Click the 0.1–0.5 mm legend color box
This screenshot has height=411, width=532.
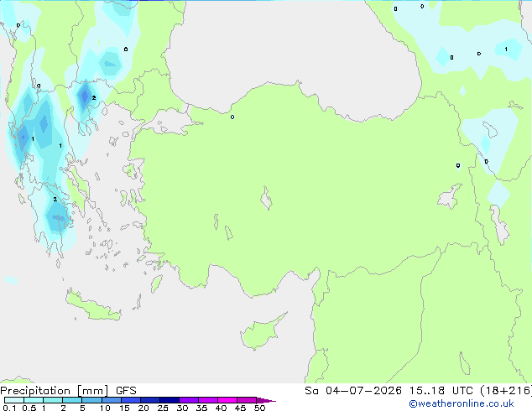pos(14,400)
